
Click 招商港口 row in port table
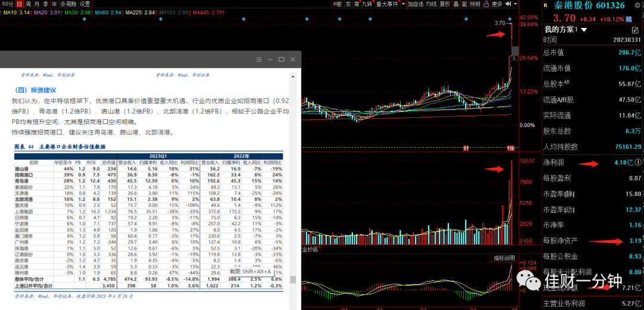(148, 175)
